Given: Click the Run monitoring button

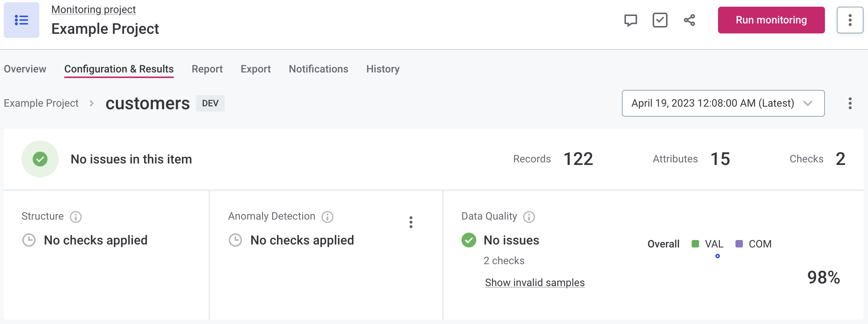Looking at the screenshot, I should [771, 20].
